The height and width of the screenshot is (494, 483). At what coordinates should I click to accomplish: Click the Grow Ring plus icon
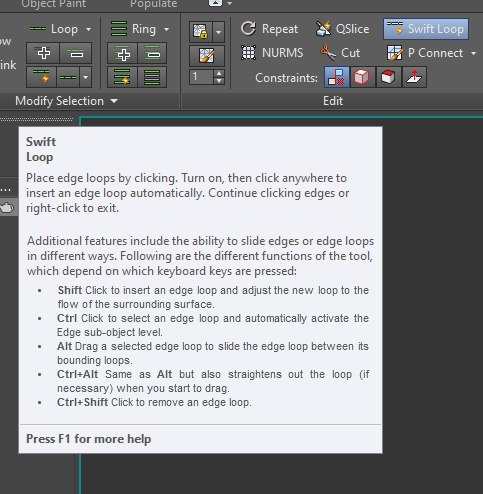123,54
